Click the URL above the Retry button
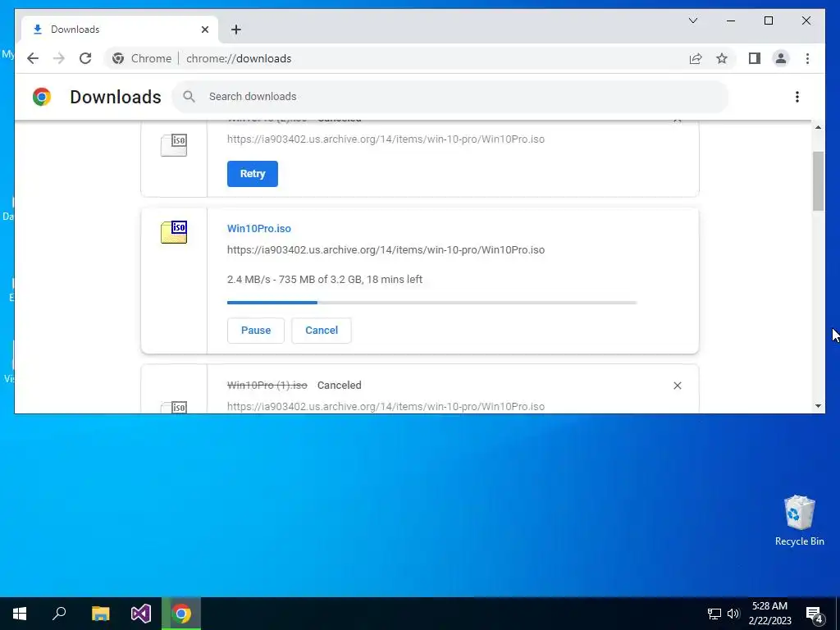This screenshot has height=630, width=840. click(x=386, y=139)
